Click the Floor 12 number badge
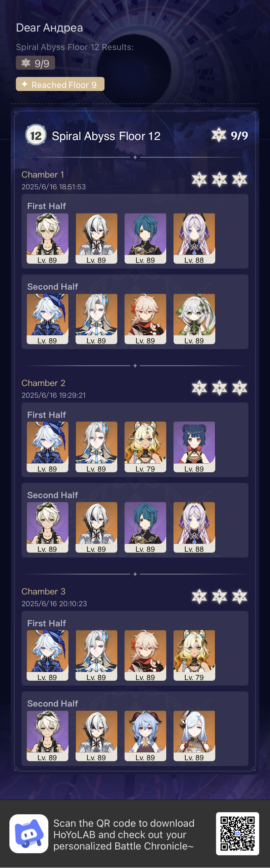Screen dimensions: 270x868 [36, 135]
